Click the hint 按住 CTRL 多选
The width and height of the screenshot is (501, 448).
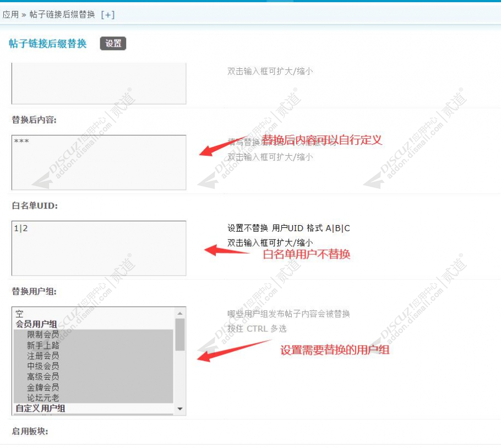click(x=257, y=329)
